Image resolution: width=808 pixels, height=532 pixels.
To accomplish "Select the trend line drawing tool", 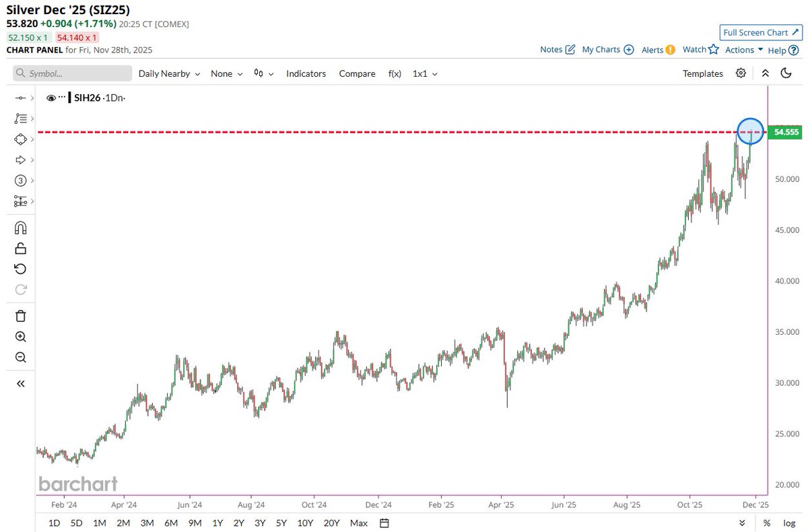I will pyautogui.click(x=20, y=98).
